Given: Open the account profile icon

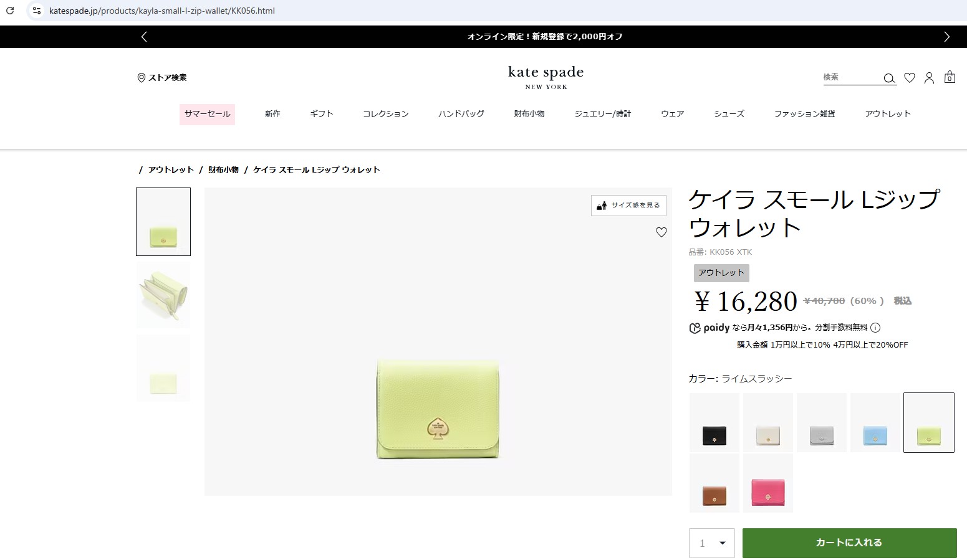Looking at the screenshot, I should [x=929, y=78].
